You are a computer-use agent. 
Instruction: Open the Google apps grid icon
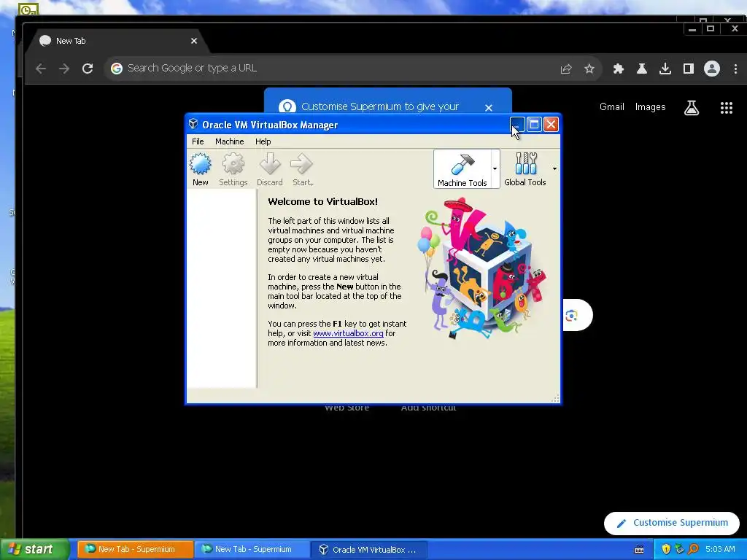click(x=726, y=108)
